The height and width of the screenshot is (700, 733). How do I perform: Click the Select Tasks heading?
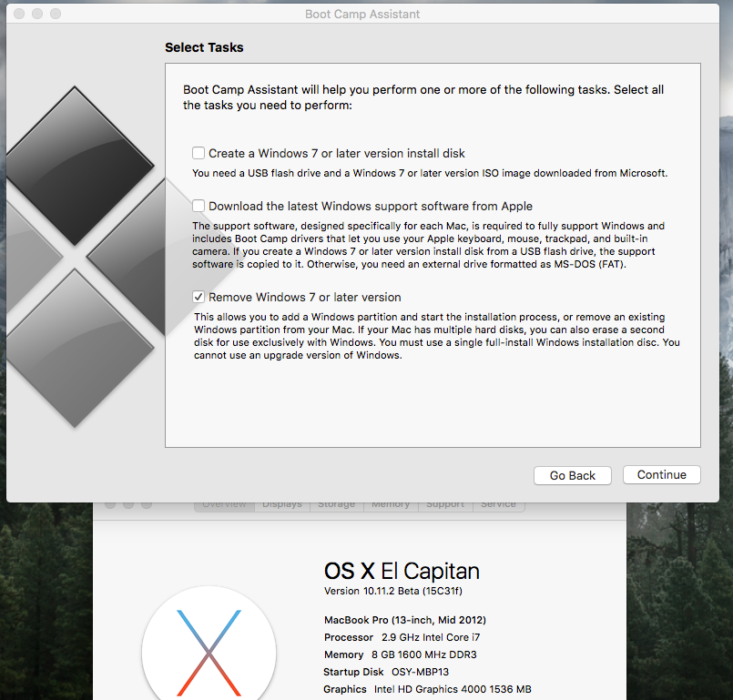tap(204, 47)
